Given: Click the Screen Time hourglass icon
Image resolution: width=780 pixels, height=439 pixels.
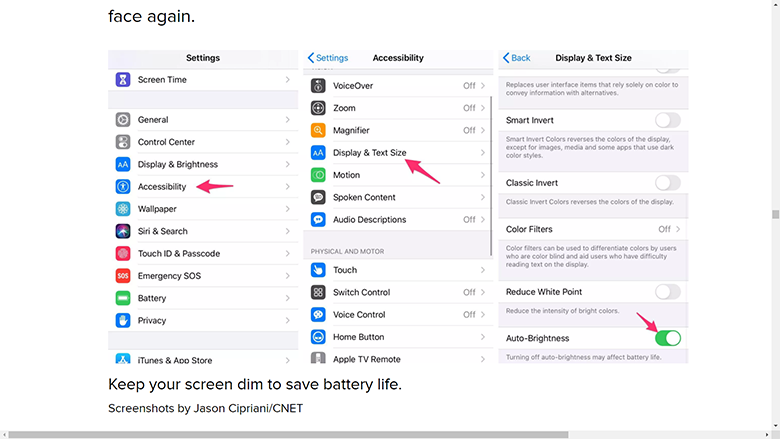Looking at the screenshot, I should click(x=123, y=80).
